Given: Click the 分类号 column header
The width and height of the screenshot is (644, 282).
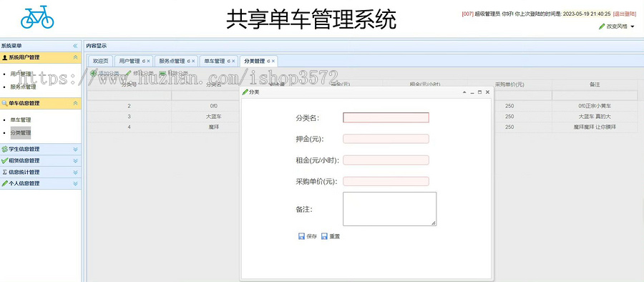Looking at the screenshot, I should pos(129,84).
